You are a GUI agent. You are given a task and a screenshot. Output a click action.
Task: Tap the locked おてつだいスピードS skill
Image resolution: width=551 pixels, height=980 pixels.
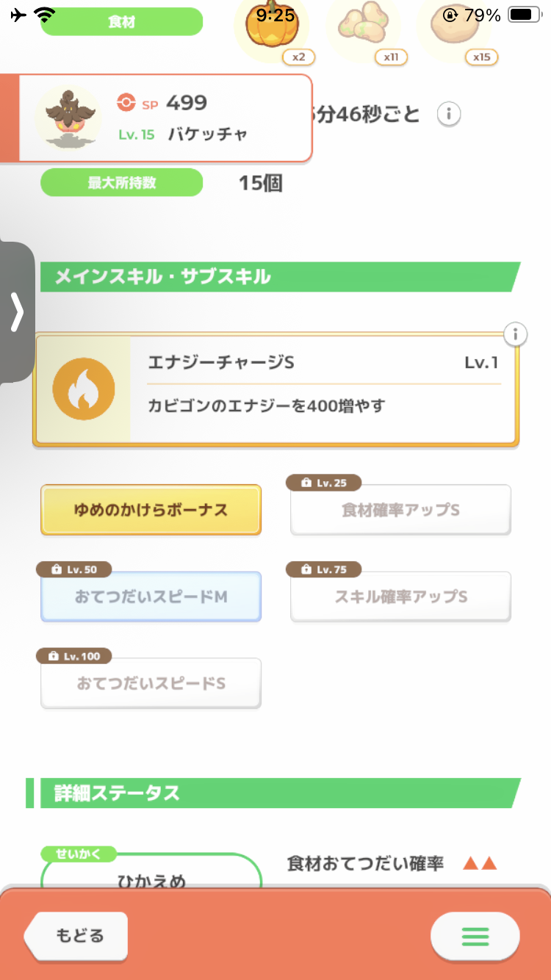pos(151,683)
